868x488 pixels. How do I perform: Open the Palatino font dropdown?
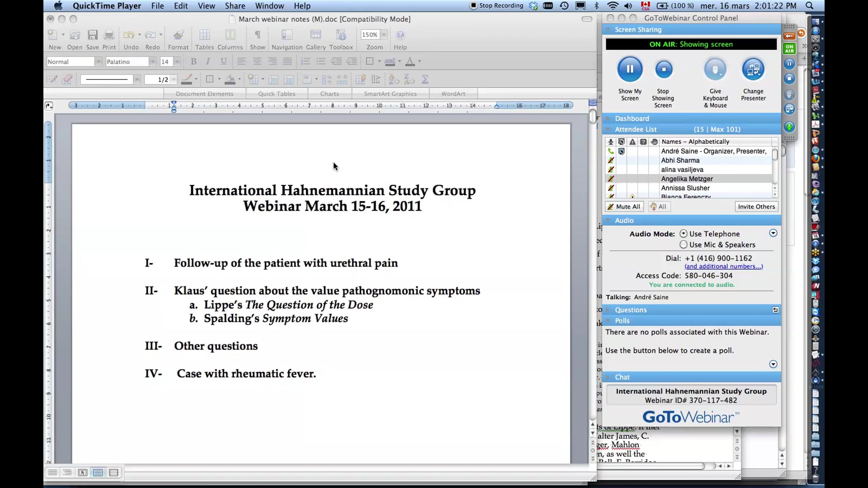click(x=152, y=61)
